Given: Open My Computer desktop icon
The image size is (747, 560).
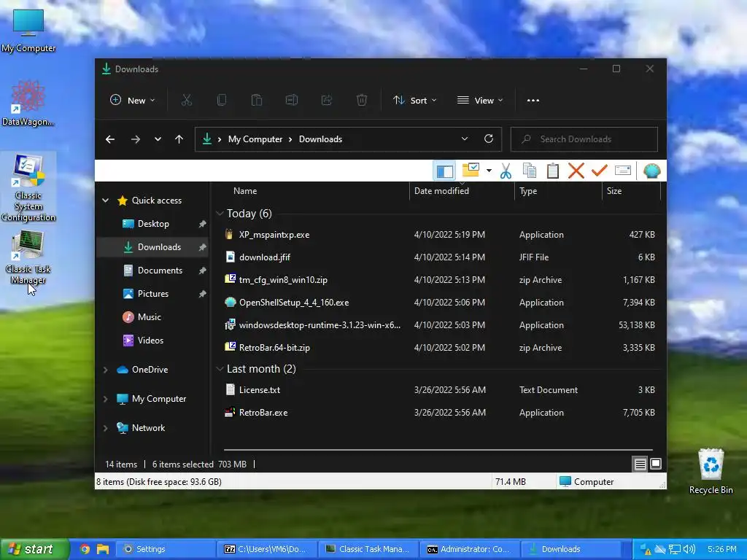Looking at the screenshot, I should click(28, 31).
